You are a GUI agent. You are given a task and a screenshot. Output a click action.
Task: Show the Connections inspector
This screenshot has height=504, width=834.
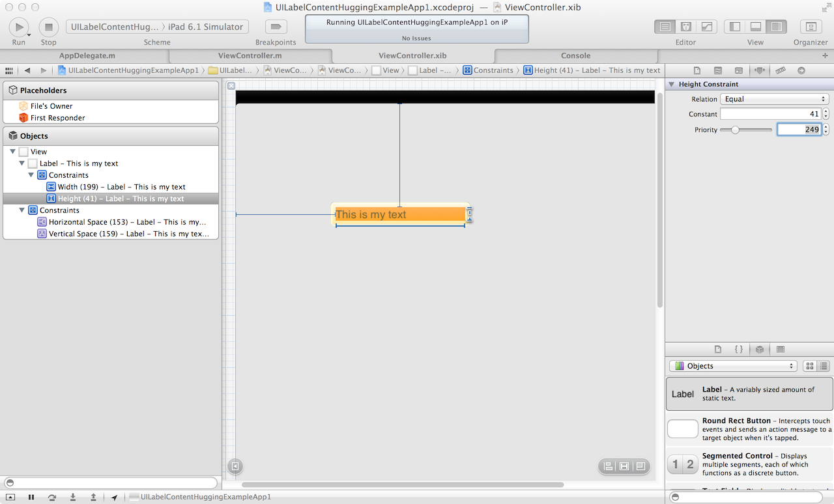click(801, 70)
